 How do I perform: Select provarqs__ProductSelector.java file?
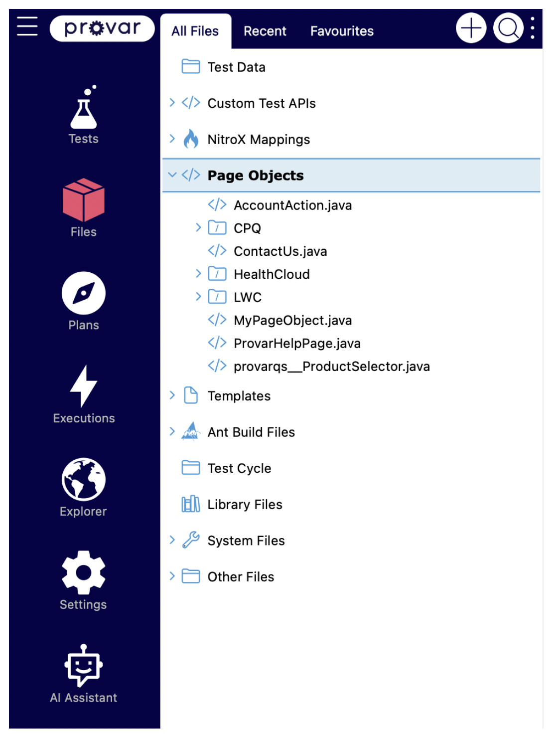pyautogui.click(x=332, y=367)
